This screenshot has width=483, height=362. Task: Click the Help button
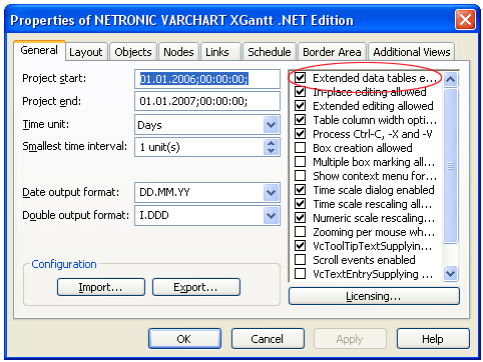pyautogui.click(x=433, y=339)
